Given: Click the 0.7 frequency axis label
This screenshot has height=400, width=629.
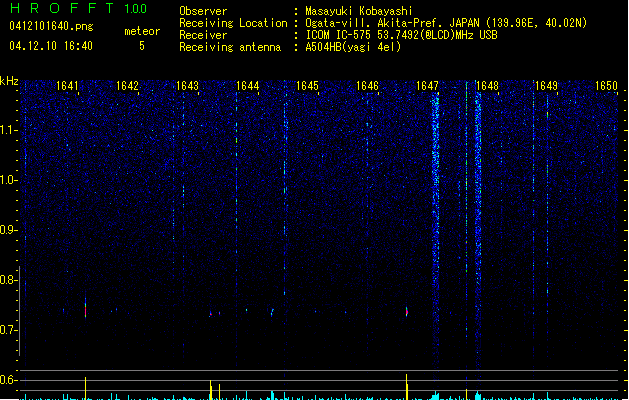Looking at the screenshot, I should (x=9, y=330).
